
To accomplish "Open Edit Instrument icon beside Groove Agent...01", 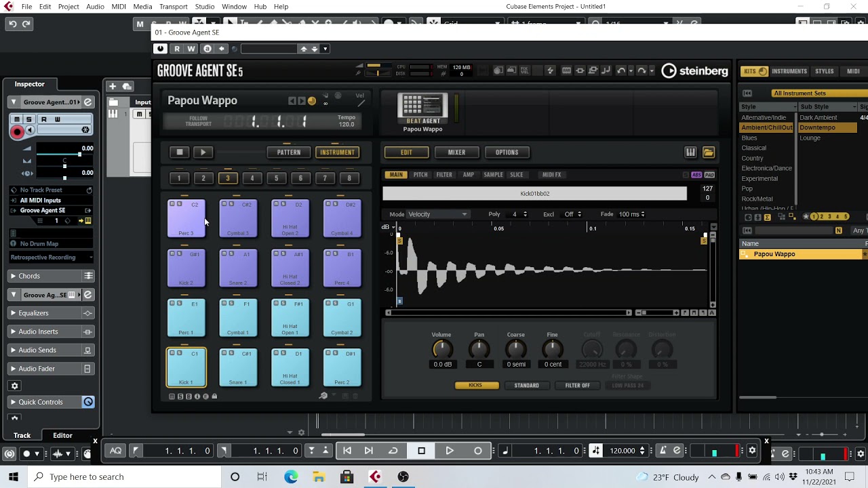I will coord(87,102).
